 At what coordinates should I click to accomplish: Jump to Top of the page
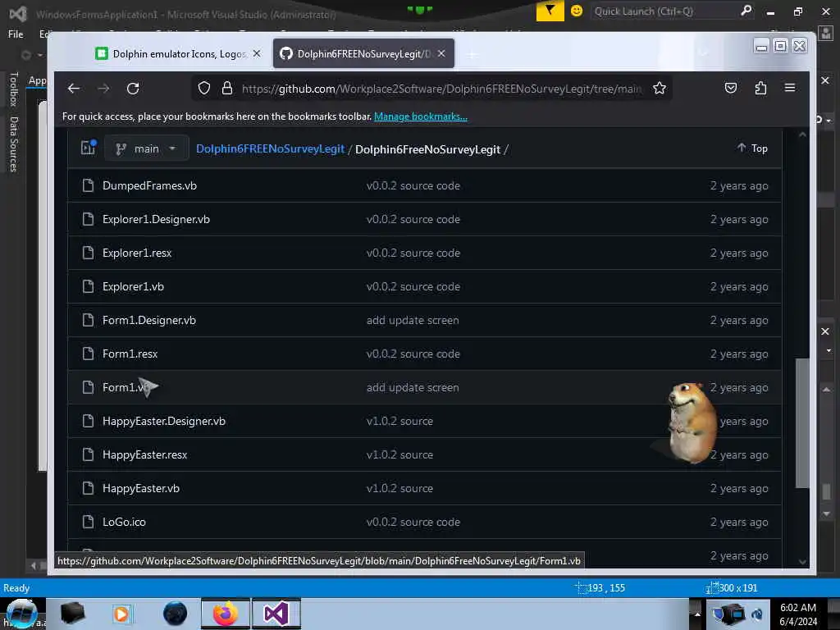click(752, 148)
